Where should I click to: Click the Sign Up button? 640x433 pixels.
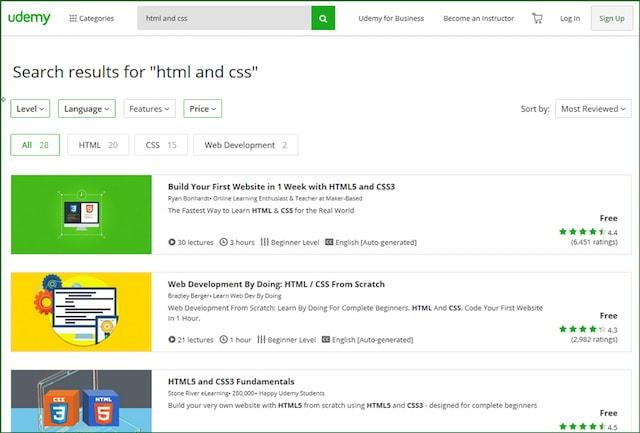click(x=612, y=18)
